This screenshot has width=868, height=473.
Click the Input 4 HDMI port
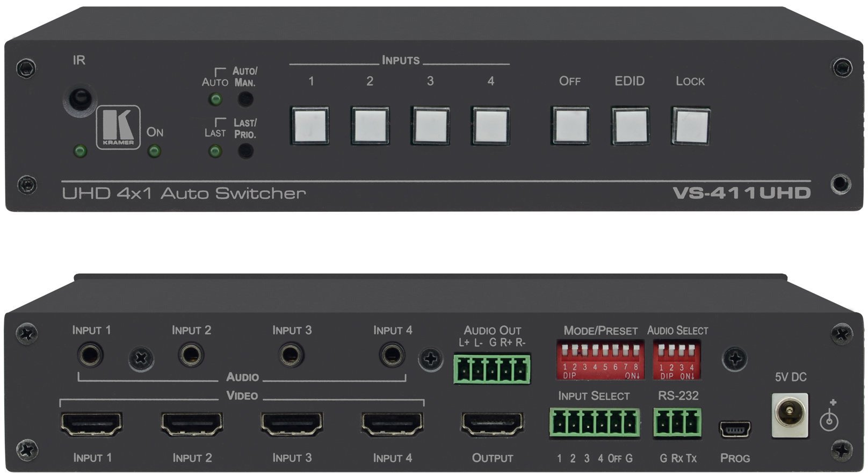[x=393, y=424]
